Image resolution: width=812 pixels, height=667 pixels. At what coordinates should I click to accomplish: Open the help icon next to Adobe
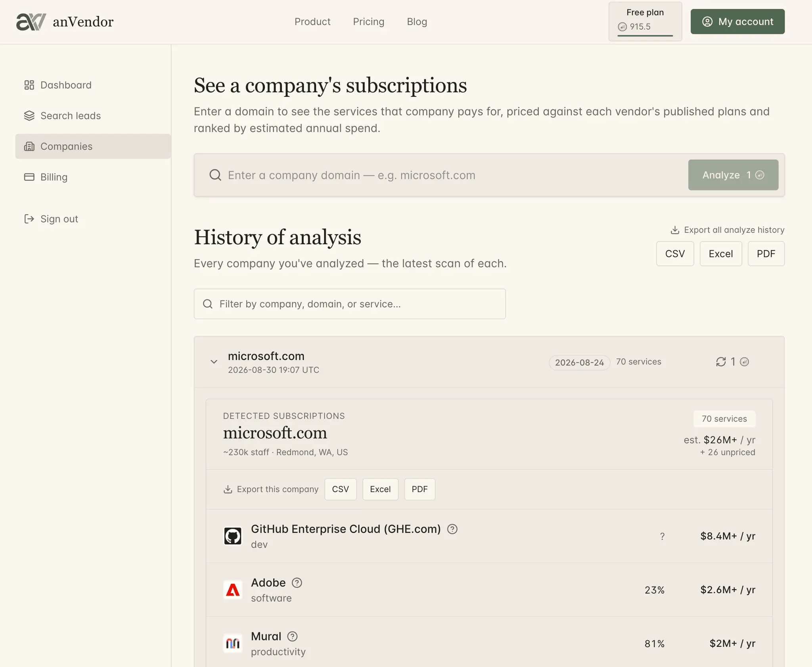click(297, 583)
